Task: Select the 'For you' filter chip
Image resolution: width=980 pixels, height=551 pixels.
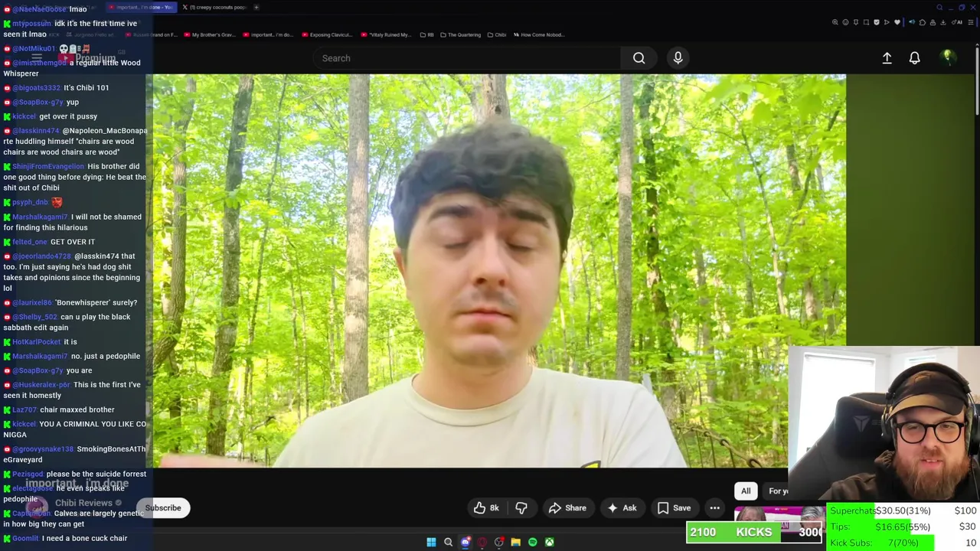Action: coord(779,491)
